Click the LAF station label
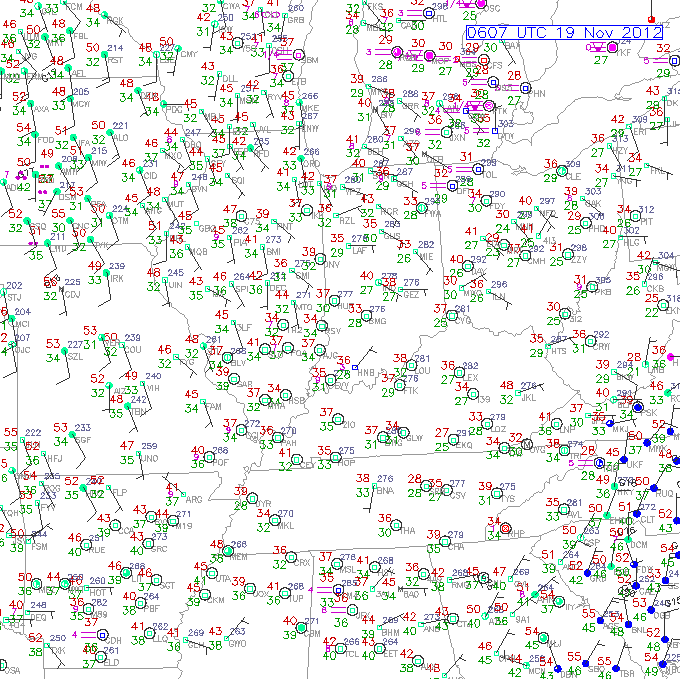The image size is (680, 680). click(359, 251)
